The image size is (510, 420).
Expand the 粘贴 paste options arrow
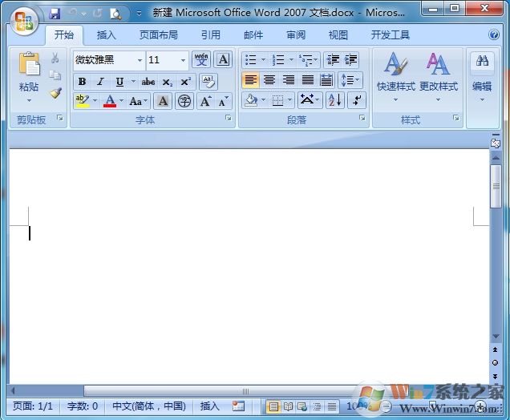[29, 100]
